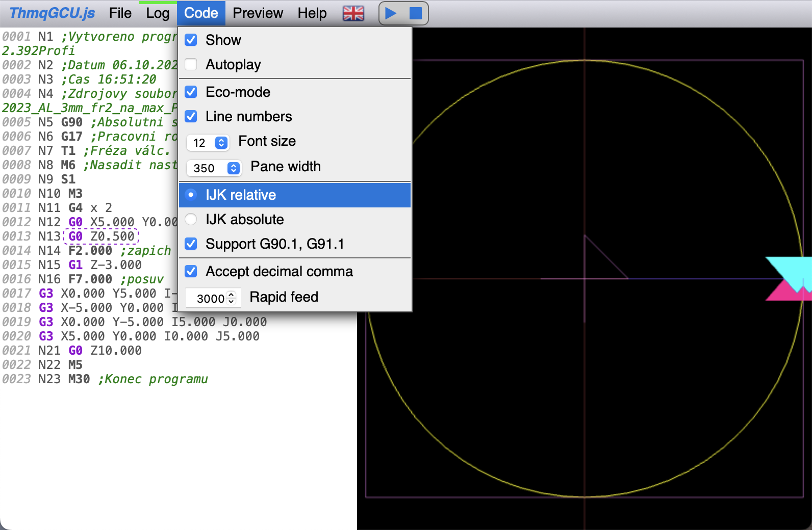The height and width of the screenshot is (530, 812).
Task: Open the Preview menu
Action: click(258, 13)
